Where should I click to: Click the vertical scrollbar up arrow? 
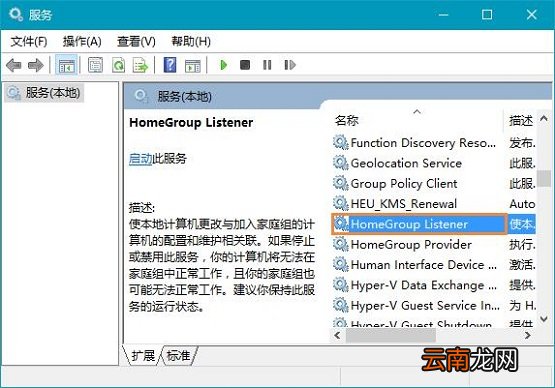[544, 119]
